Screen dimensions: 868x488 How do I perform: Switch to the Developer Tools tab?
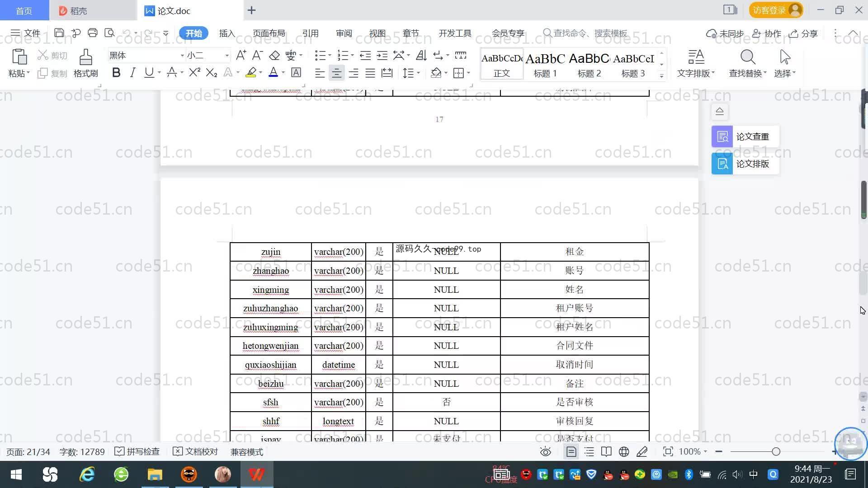[455, 33]
